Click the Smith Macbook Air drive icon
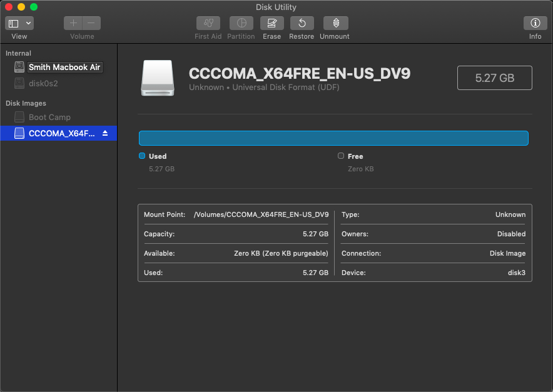This screenshot has height=392, width=553. point(19,67)
